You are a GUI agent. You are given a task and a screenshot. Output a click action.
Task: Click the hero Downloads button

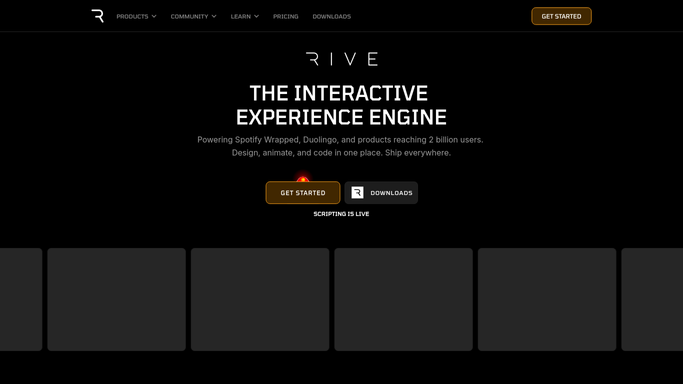click(381, 192)
